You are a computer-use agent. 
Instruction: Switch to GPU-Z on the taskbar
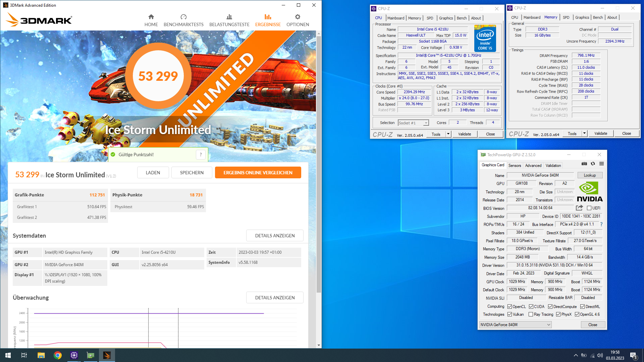tap(91, 355)
